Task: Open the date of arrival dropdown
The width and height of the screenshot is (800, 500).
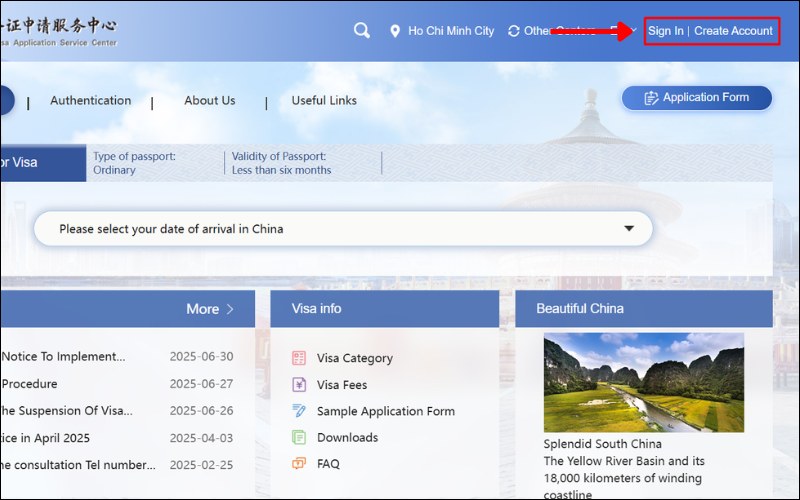Action: [x=343, y=229]
